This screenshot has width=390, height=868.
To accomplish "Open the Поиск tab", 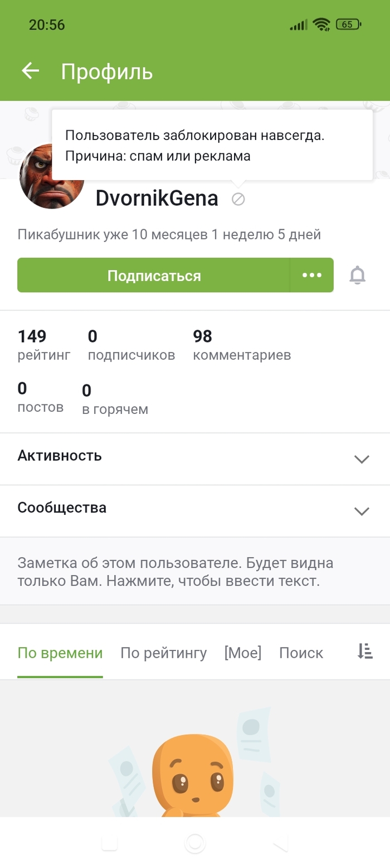I will click(x=301, y=653).
